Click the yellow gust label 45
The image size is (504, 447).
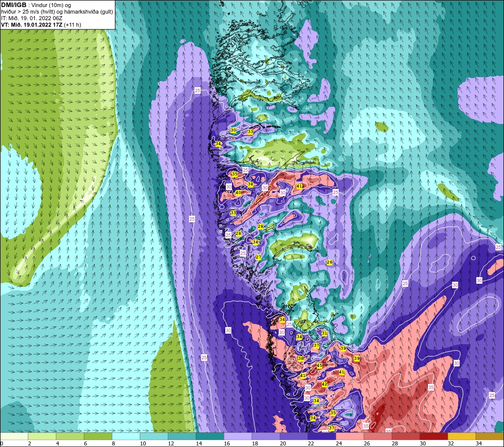320,365
